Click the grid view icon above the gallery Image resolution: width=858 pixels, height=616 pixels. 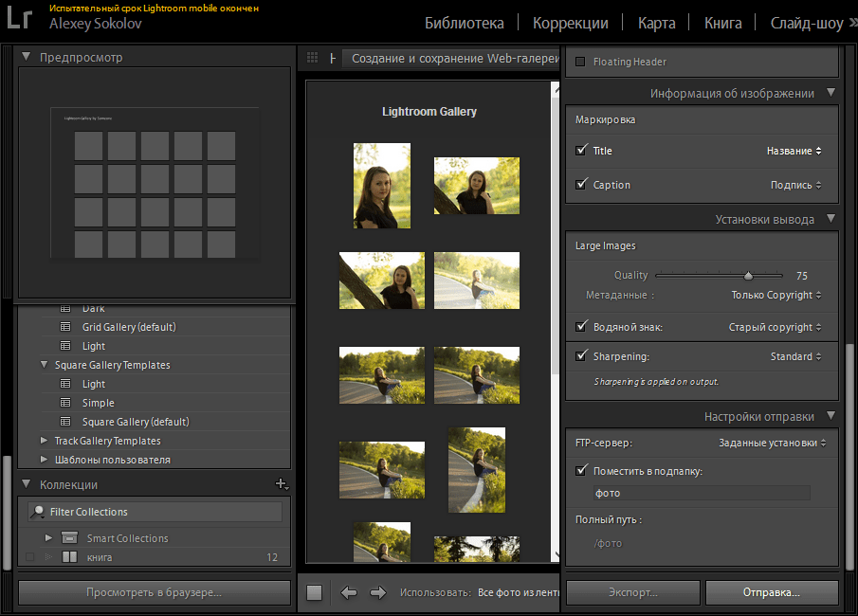point(312,59)
